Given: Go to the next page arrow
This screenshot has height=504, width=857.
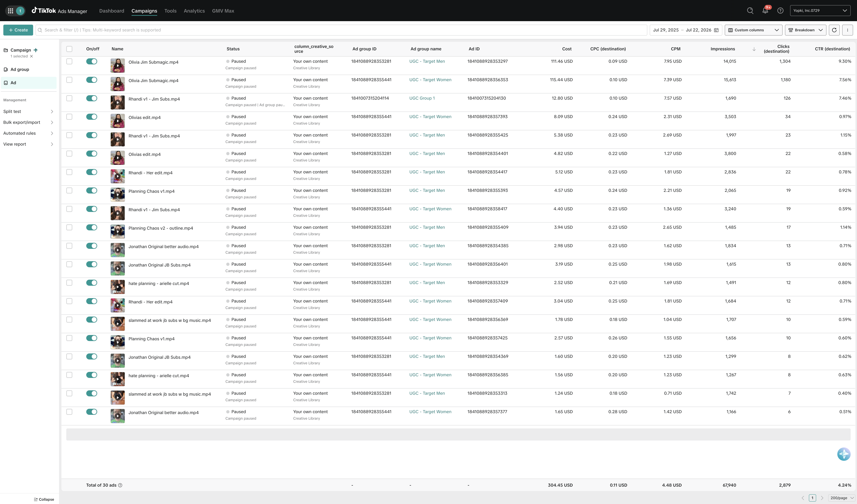Looking at the screenshot, I should tap(822, 498).
